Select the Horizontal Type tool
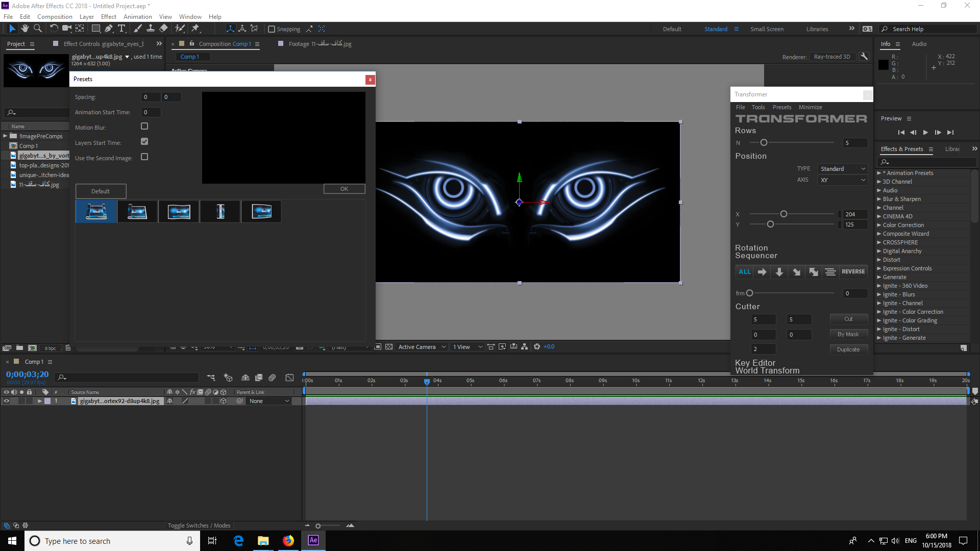 click(121, 29)
